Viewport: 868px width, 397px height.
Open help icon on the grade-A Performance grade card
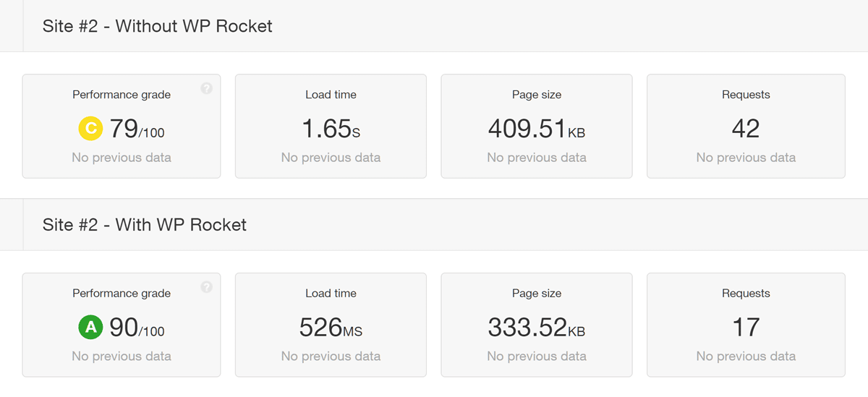(x=207, y=287)
